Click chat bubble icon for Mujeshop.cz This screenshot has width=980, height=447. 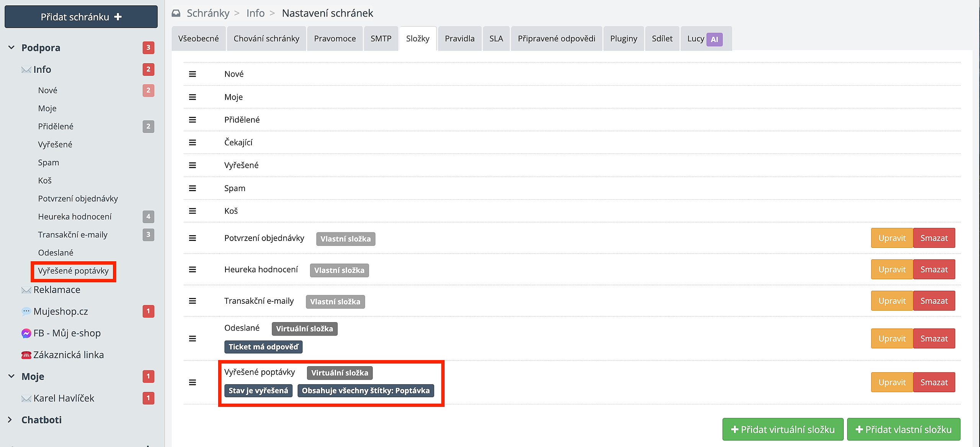point(26,311)
